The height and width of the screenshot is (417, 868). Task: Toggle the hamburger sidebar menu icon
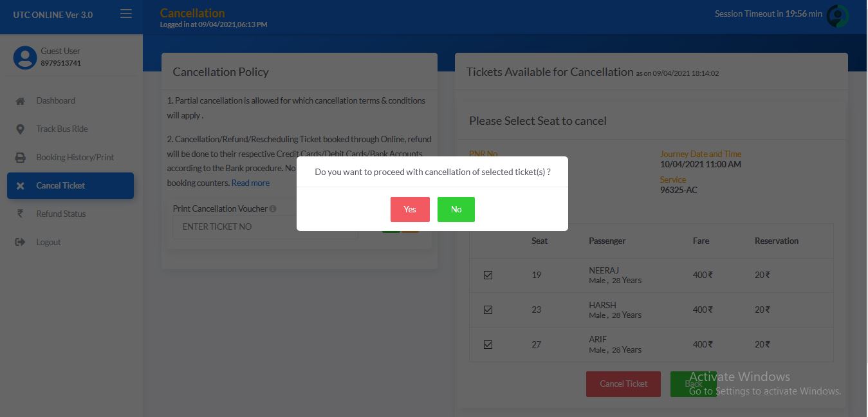(126, 14)
